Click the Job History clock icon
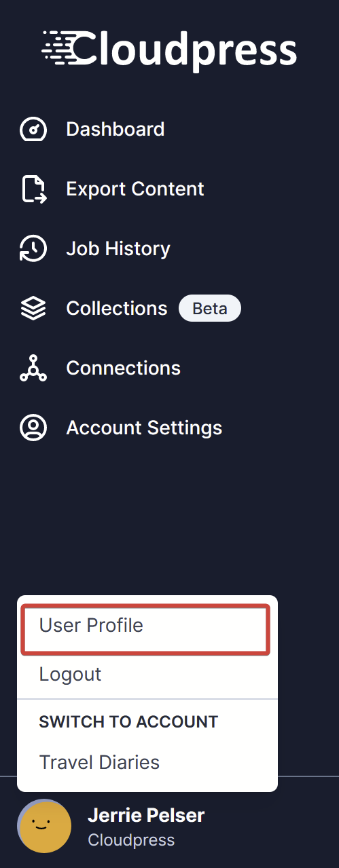 click(33, 248)
